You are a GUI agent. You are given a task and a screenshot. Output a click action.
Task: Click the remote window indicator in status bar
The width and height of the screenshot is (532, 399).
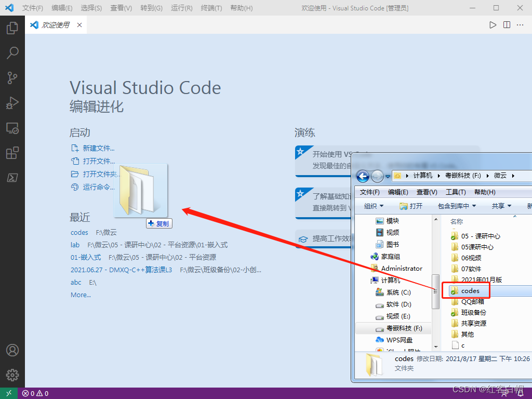(x=8, y=393)
